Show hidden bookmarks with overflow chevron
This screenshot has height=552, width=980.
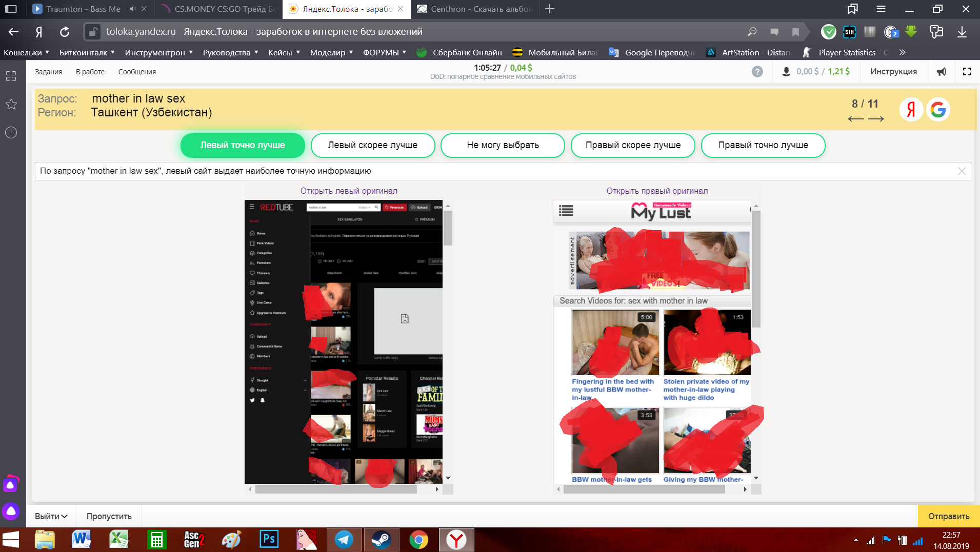[903, 52]
